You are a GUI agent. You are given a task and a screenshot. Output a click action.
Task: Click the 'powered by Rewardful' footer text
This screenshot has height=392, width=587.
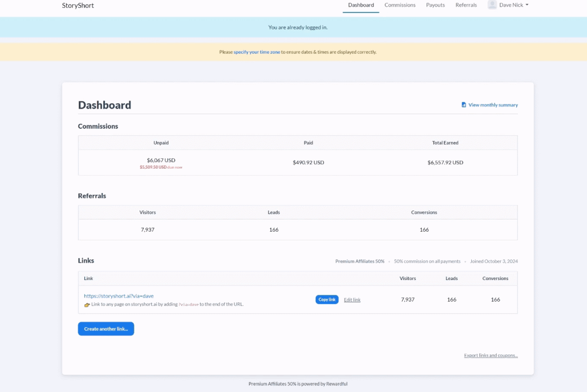click(x=323, y=384)
